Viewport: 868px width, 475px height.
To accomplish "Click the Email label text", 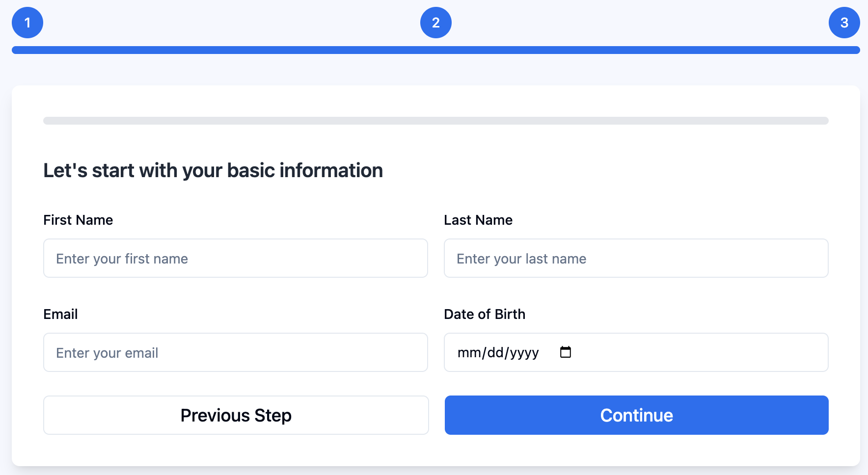I will click(60, 314).
